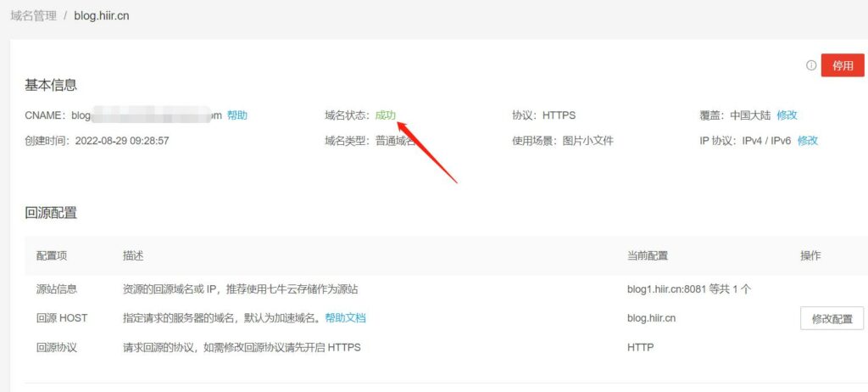
Task: Click the 源站信息 description about 七牛云存储
Action: click(x=240, y=288)
